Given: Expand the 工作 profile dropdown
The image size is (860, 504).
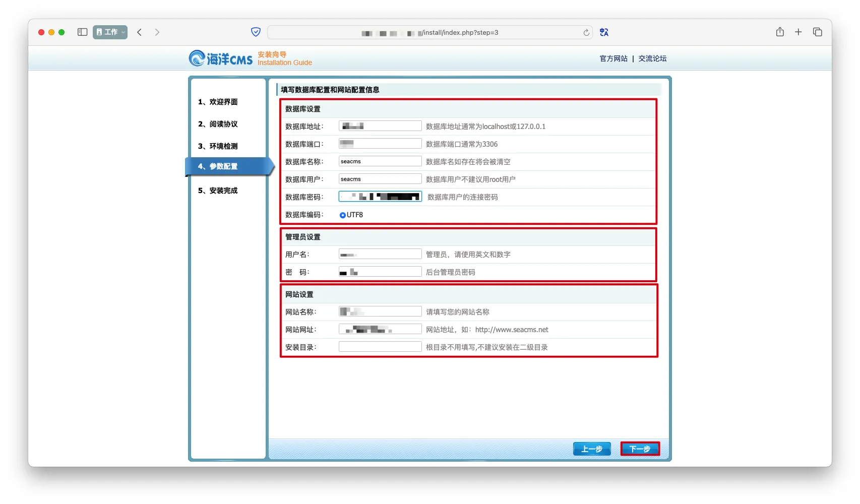Looking at the screenshot, I should point(110,32).
